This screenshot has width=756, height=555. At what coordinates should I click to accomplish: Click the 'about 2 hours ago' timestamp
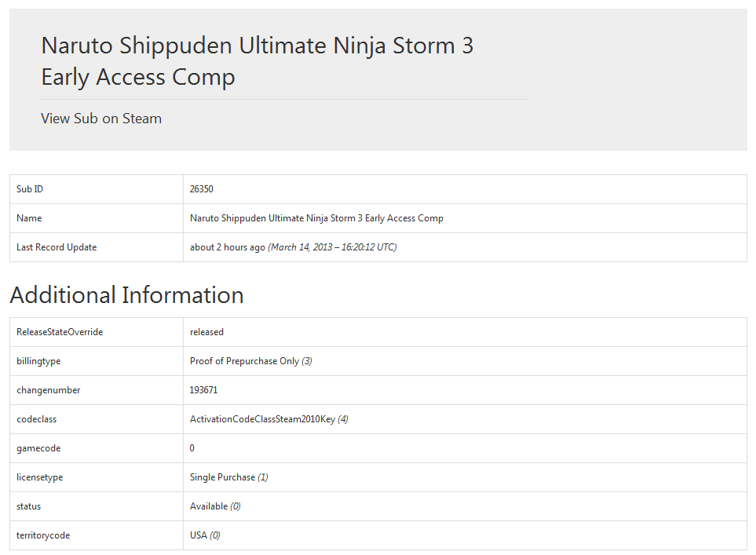click(228, 247)
